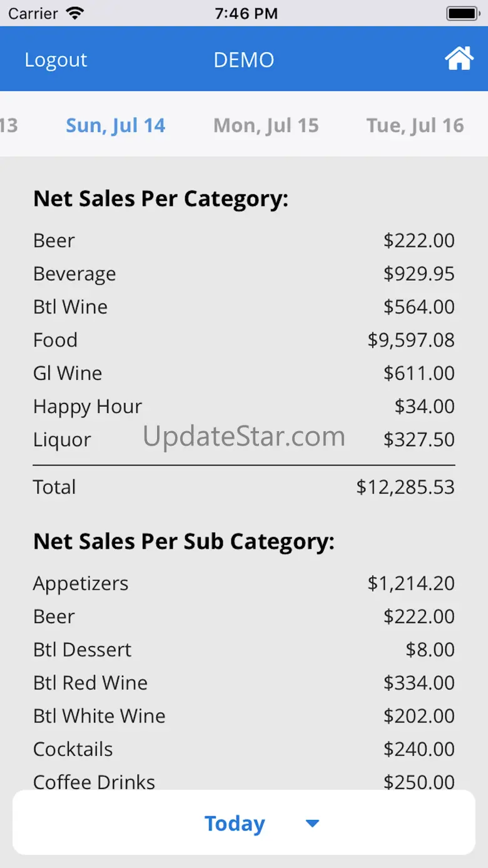The height and width of the screenshot is (868, 488).
Task: Tap the DEMO title
Action: click(244, 60)
